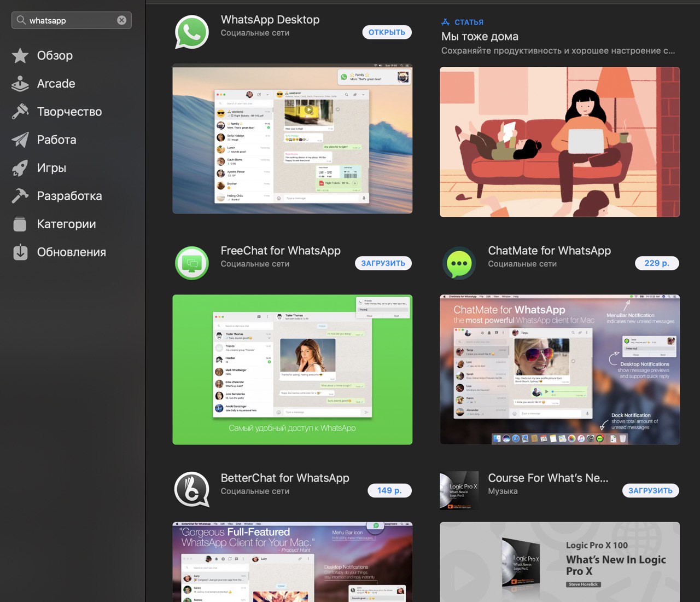This screenshot has width=700, height=602.
Task: Open the Course For What's Ne... title
Action: (548, 478)
